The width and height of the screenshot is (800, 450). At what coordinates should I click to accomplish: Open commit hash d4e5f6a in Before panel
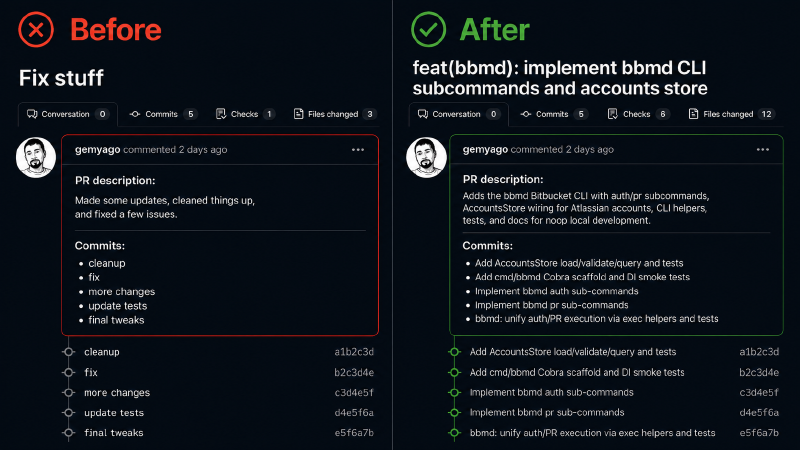coord(354,412)
